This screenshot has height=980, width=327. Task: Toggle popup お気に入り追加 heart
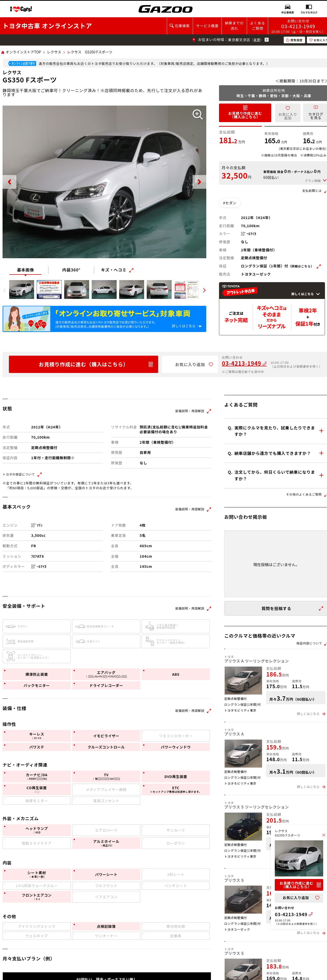[299, 898]
